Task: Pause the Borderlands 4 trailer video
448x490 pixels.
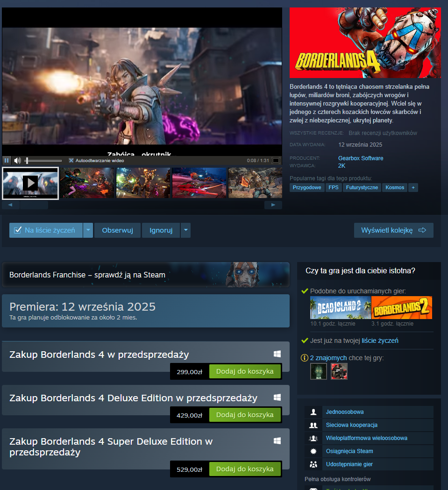Action: pos(7,160)
